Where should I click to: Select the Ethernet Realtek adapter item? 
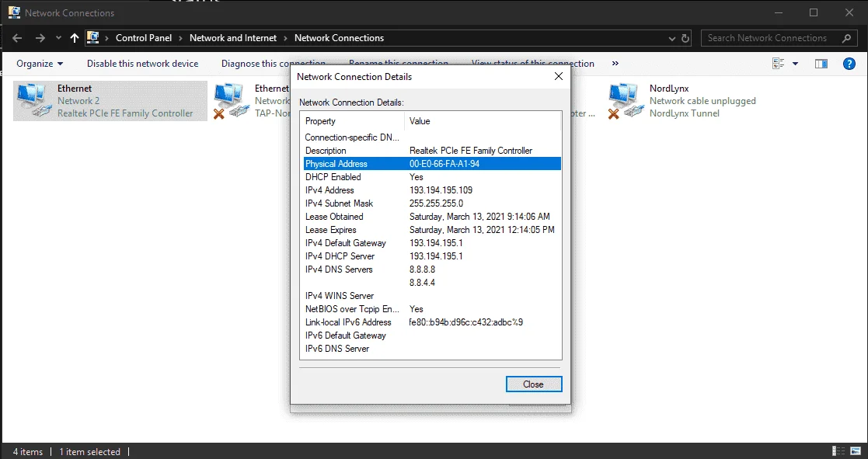110,101
